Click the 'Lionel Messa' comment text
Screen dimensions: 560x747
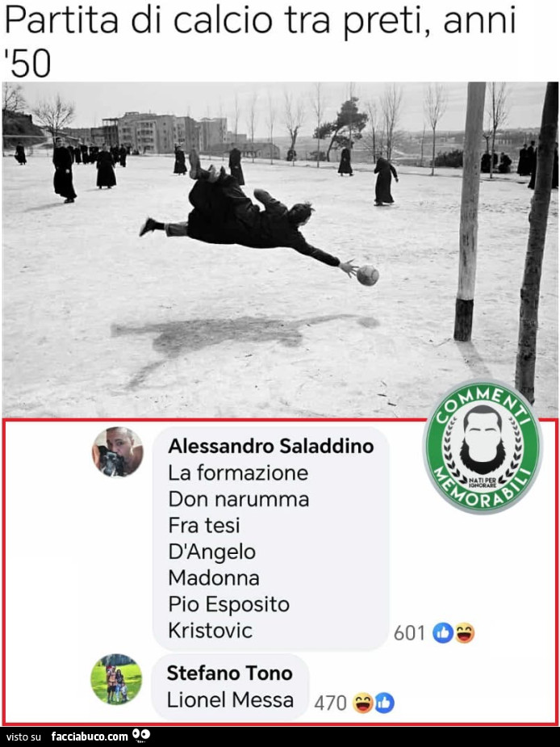tap(230, 700)
